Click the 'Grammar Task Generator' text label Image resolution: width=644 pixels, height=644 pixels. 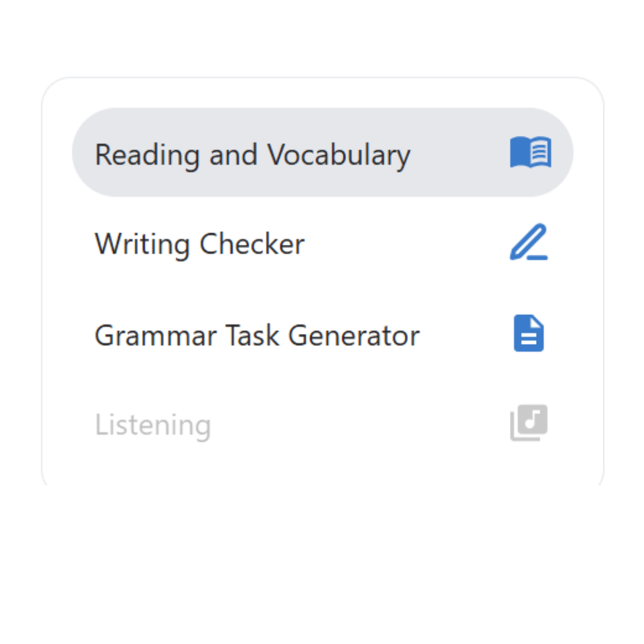[257, 335]
